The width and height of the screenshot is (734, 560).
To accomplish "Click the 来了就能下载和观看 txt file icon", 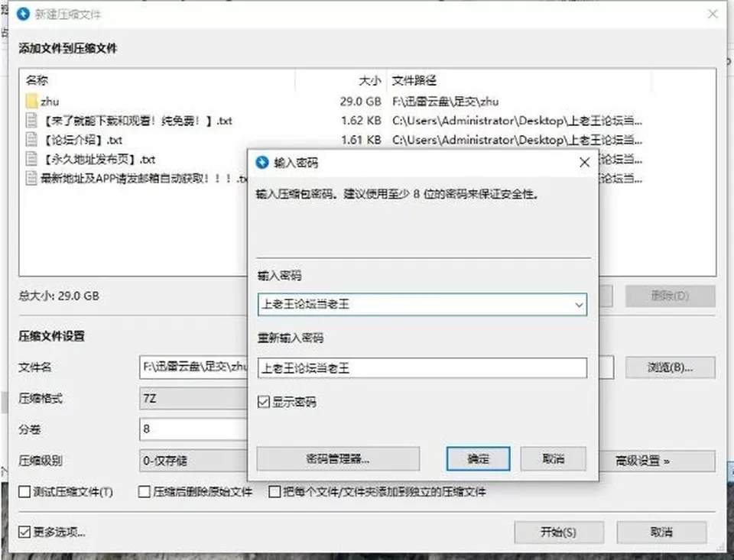I will (31, 120).
